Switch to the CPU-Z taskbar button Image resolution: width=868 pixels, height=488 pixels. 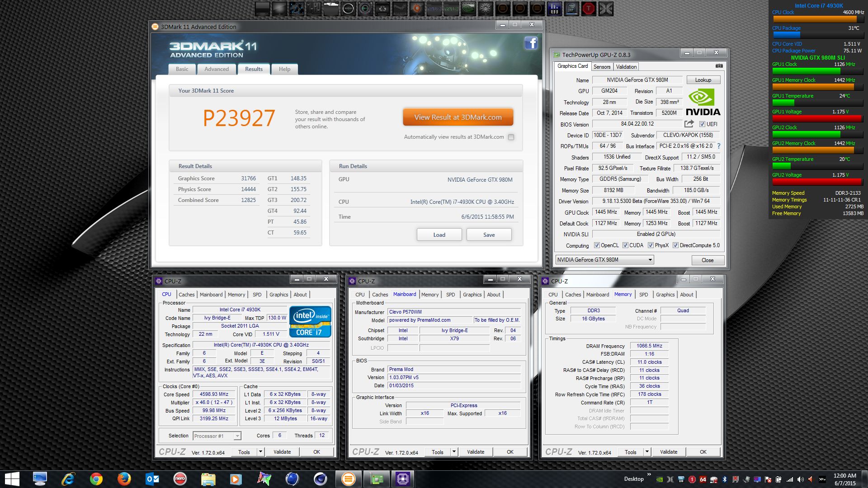coord(402,479)
